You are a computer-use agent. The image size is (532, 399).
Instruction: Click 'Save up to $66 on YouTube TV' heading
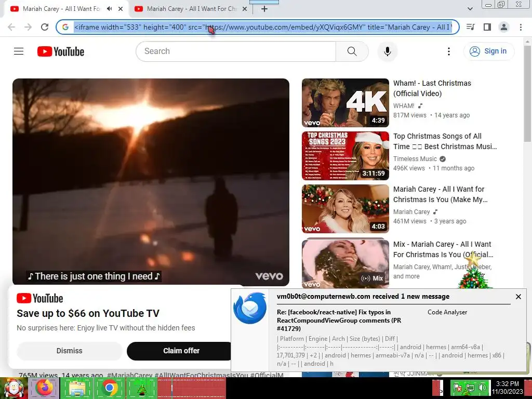88,313
